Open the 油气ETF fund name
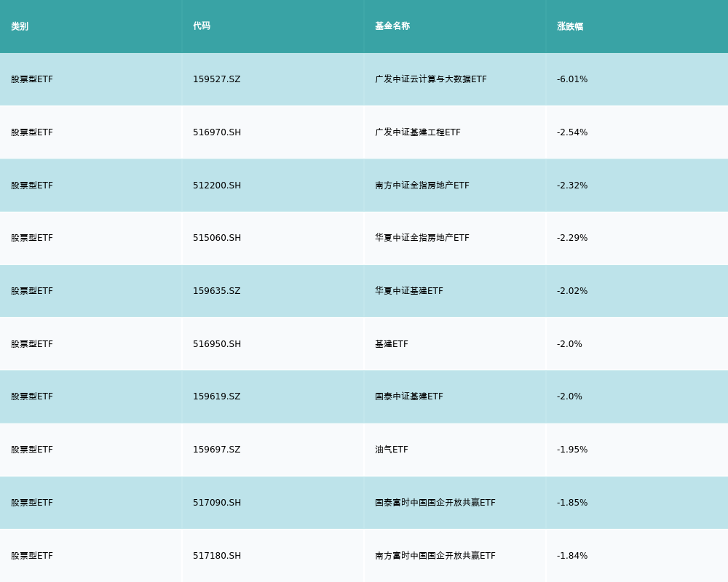Image resolution: width=728 pixels, height=582 pixels. pyautogui.click(x=391, y=450)
